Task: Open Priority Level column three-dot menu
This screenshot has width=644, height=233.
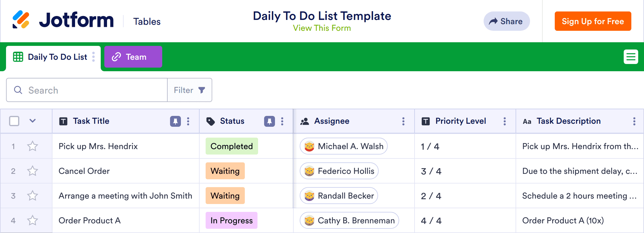Action: click(504, 121)
